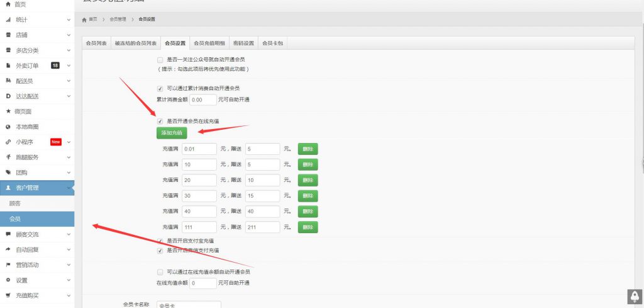This screenshot has height=308, width=644.
Task: Expand the 营销活动 menu chevron
Action: coord(69,265)
